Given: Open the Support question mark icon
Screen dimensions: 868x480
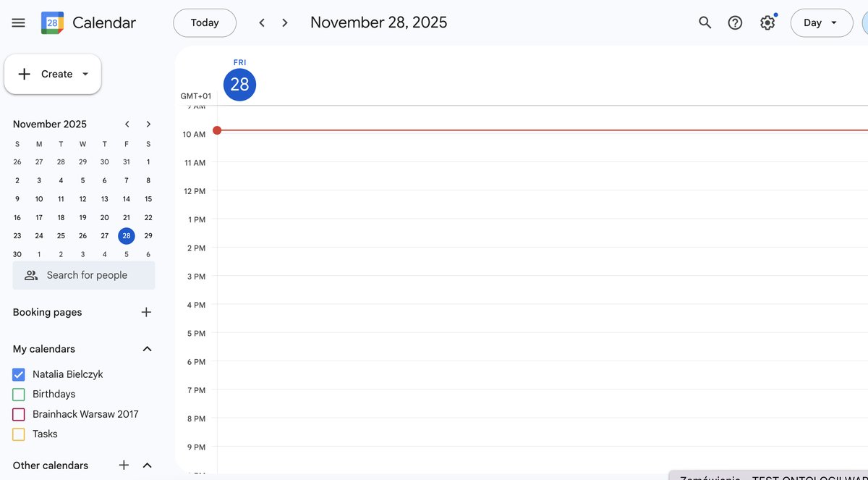Looking at the screenshot, I should click(x=735, y=22).
